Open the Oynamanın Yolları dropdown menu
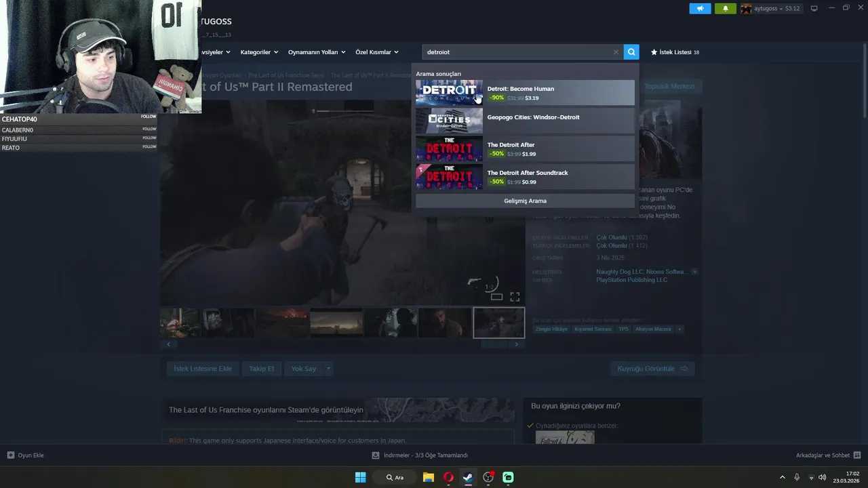 (x=317, y=52)
